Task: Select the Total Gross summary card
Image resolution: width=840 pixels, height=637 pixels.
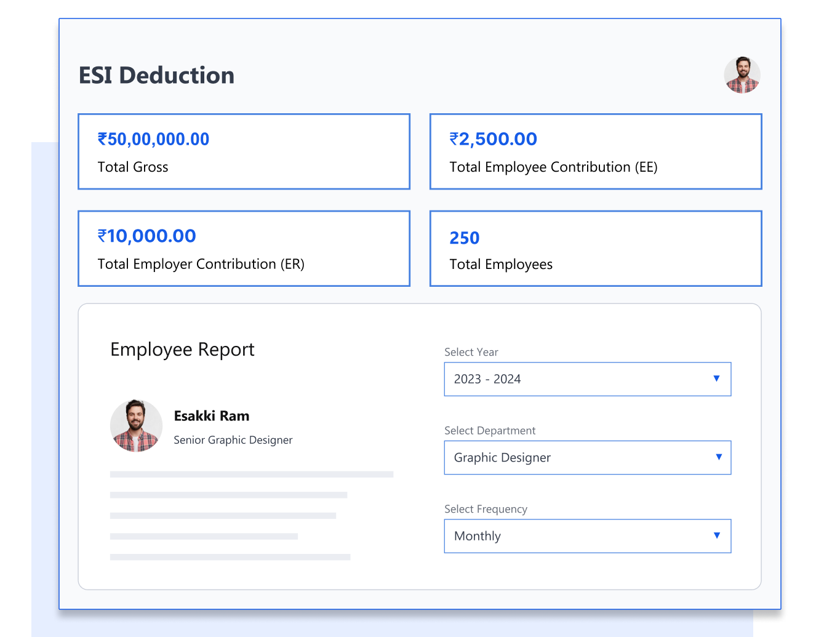Action: (244, 151)
